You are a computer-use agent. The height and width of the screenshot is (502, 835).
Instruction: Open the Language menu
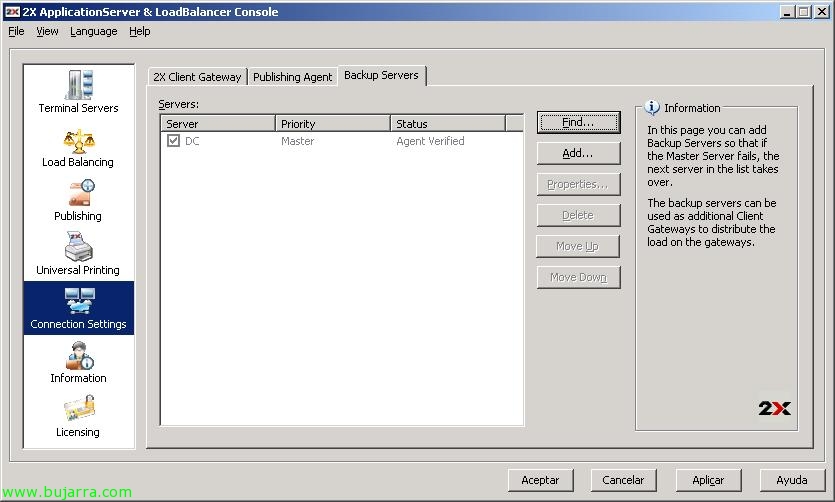coord(94,31)
